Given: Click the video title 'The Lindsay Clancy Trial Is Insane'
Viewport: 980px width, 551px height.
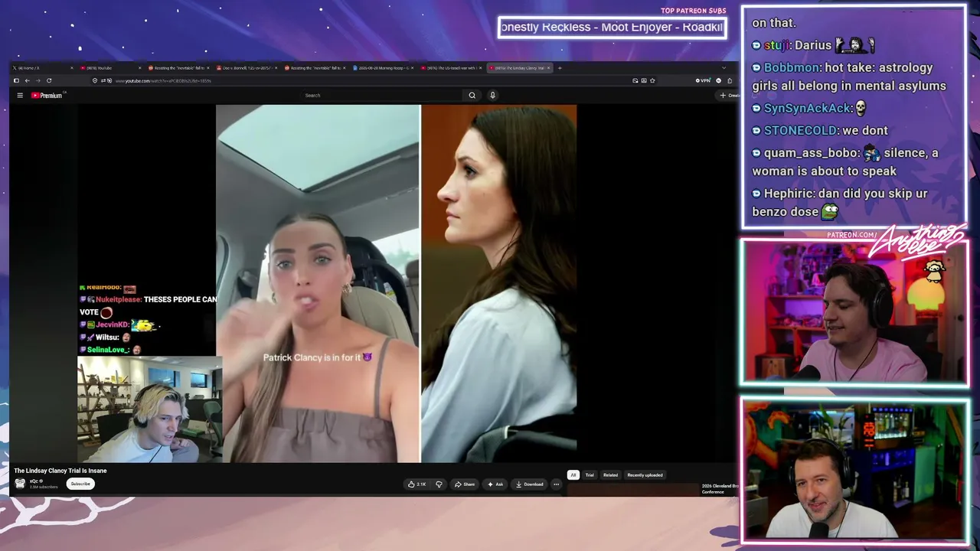Looking at the screenshot, I should pyautogui.click(x=60, y=471).
